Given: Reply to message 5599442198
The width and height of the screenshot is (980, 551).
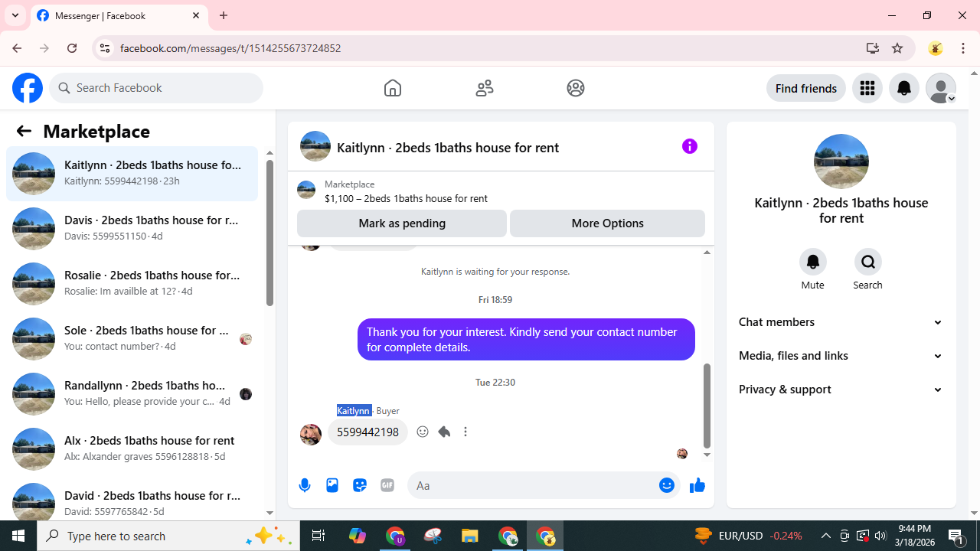Looking at the screenshot, I should click(x=444, y=432).
